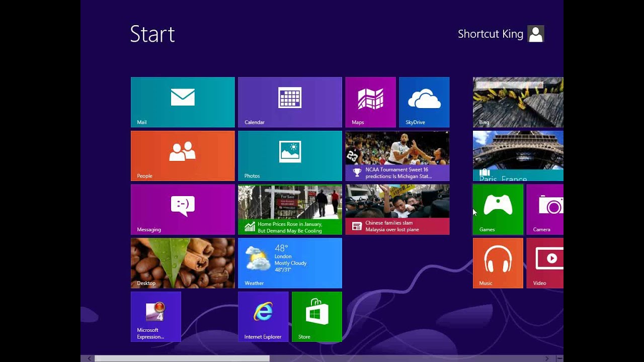Image resolution: width=644 pixels, height=362 pixels.
Task: Launch Internet Explorer tile
Action: pyautogui.click(x=263, y=317)
